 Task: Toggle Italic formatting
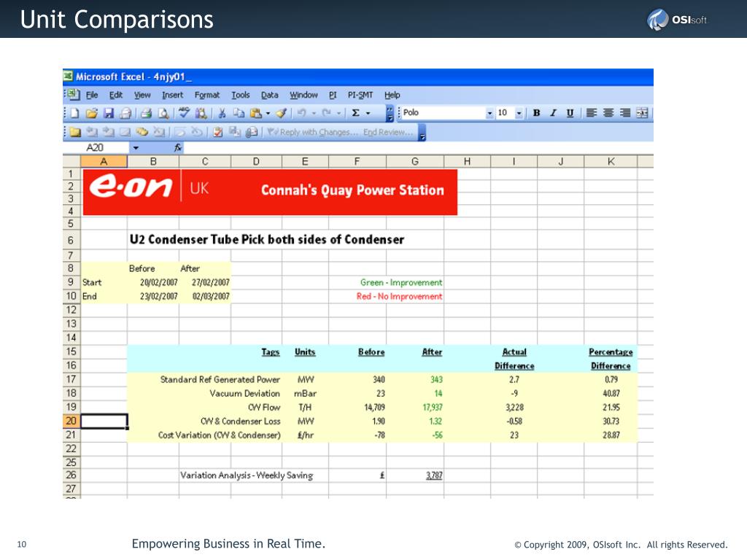pyautogui.click(x=553, y=113)
